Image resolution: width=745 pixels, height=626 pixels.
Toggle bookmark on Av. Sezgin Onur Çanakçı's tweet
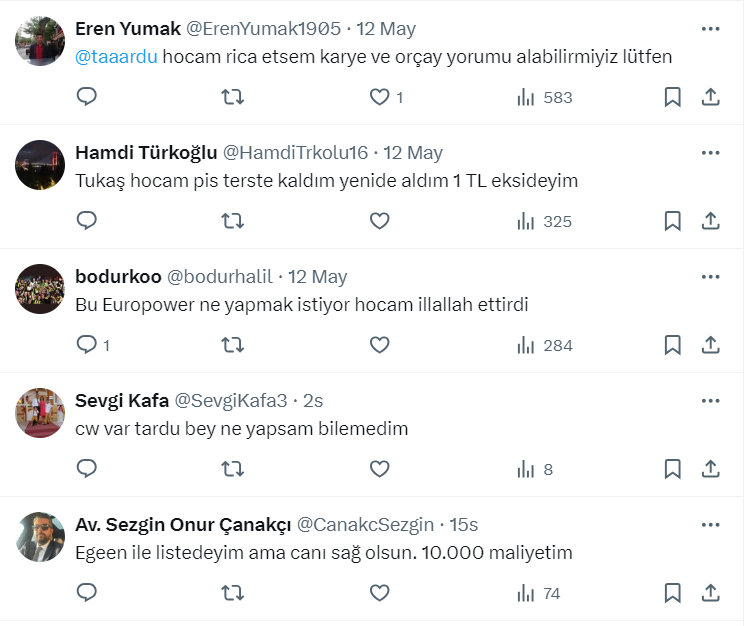[673, 593]
